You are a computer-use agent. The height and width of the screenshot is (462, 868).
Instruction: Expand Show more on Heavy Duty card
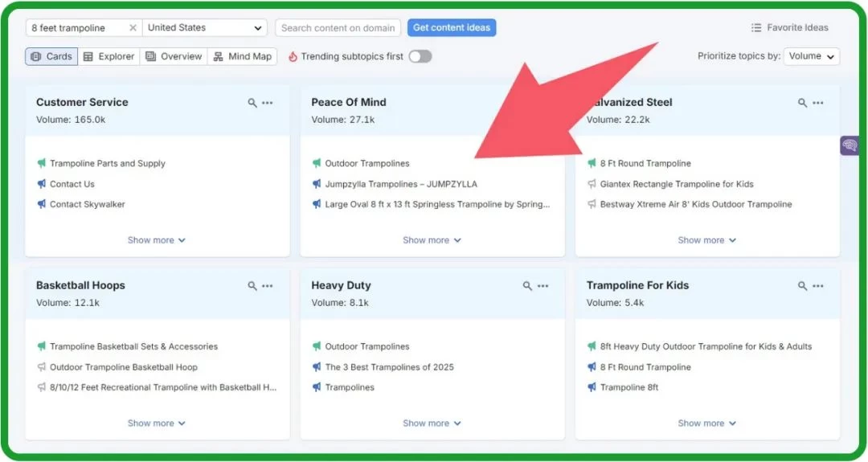pos(432,423)
